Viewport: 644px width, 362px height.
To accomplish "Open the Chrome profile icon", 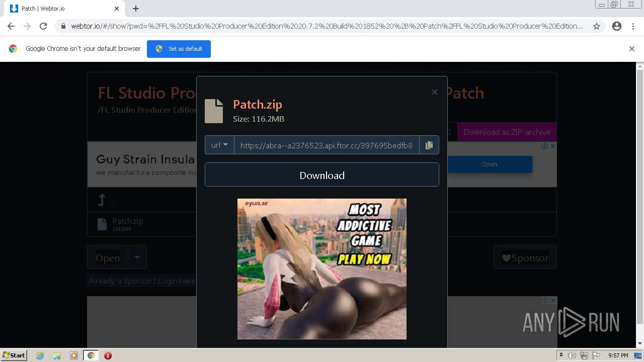I will click(x=617, y=26).
